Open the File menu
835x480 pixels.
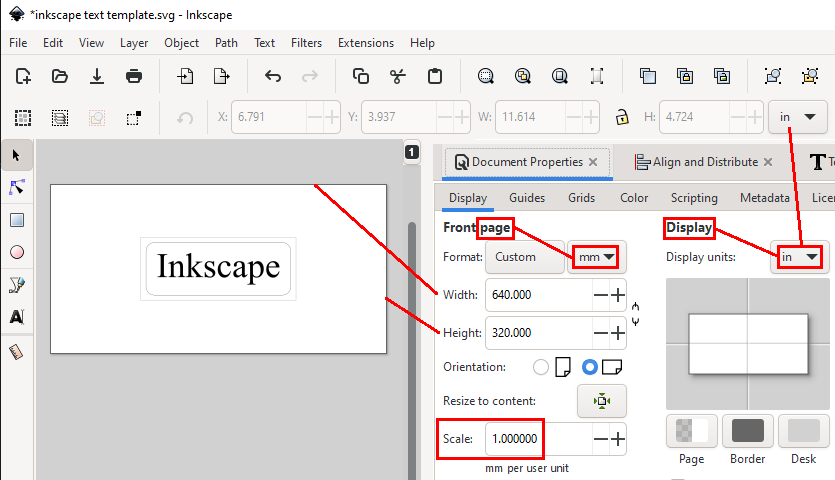[18, 43]
